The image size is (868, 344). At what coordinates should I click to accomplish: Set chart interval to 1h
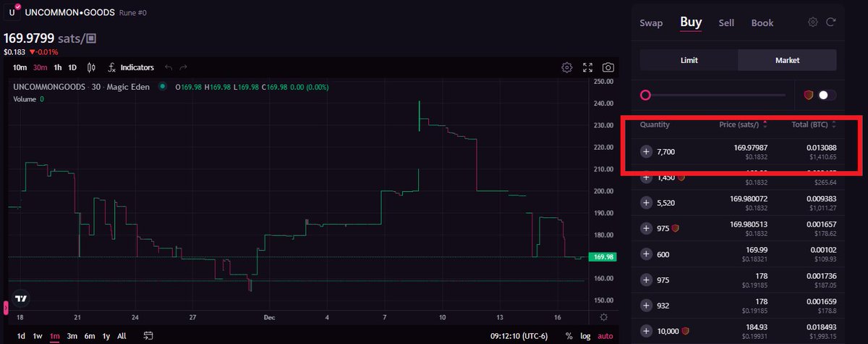coord(58,67)
